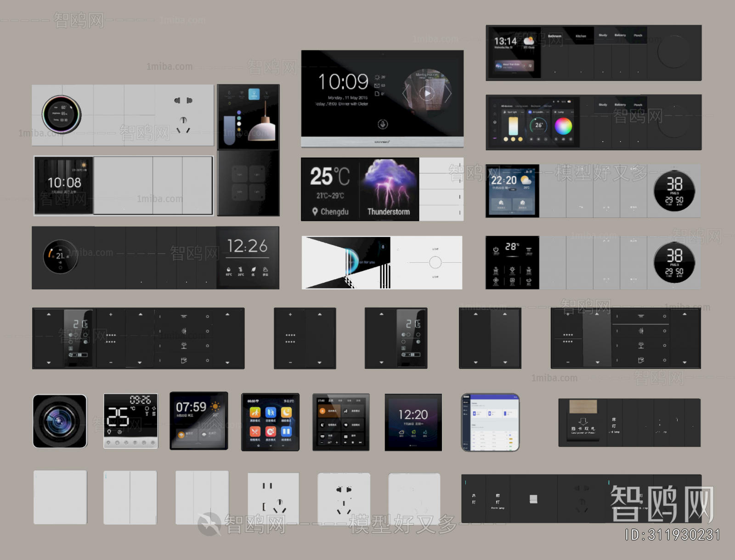The image size is (735, 560).
Task: Tap the top-left orange icon in the six-icon grid
Action: 255,413
